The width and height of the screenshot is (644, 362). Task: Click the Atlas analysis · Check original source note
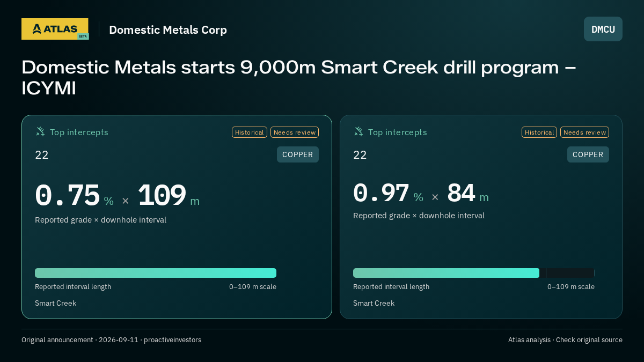click(565, 340)
